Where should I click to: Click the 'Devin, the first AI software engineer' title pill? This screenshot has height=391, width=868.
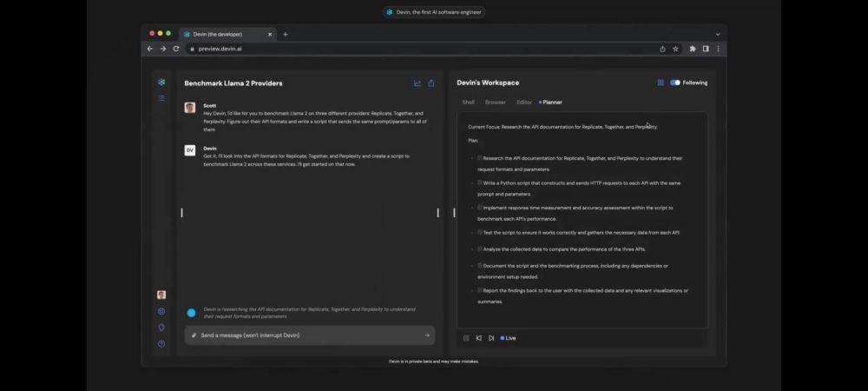coord(433,12)
